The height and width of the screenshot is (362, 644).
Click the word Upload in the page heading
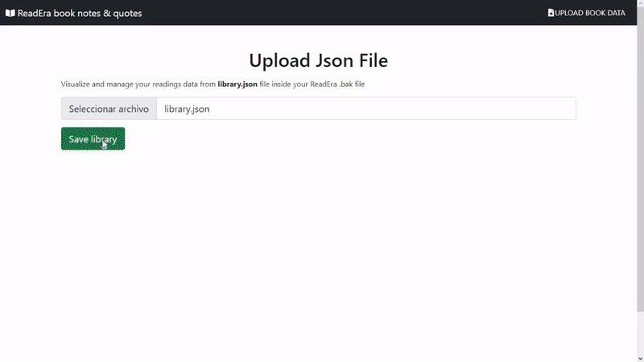point(277,60)
